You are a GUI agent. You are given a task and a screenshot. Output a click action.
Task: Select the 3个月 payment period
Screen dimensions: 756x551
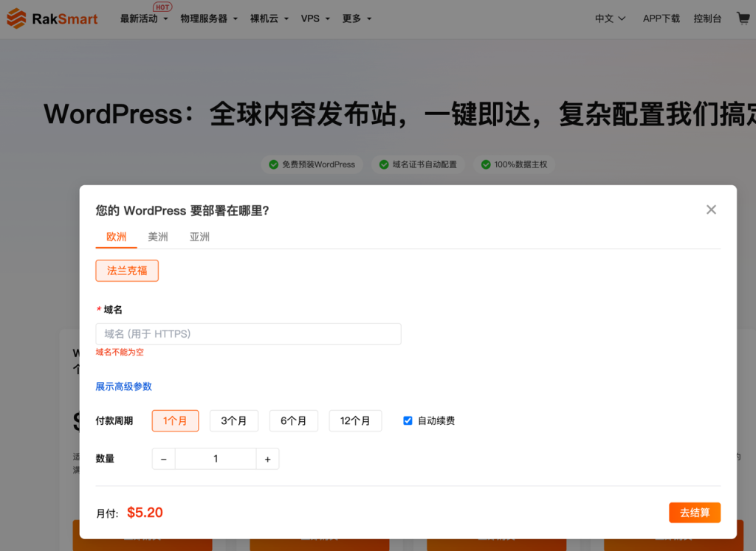234,420
